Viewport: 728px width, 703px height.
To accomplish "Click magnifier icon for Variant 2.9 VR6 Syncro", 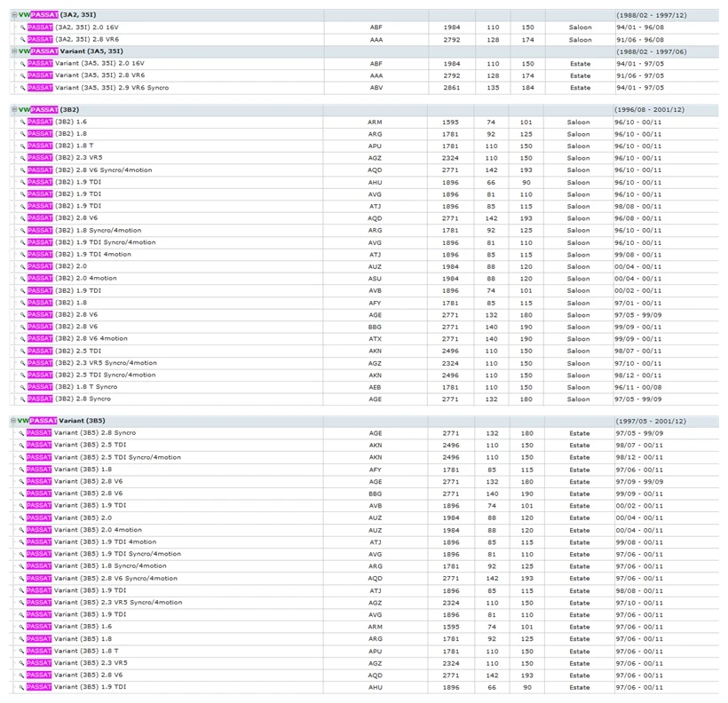I will [x=22, y=88].
